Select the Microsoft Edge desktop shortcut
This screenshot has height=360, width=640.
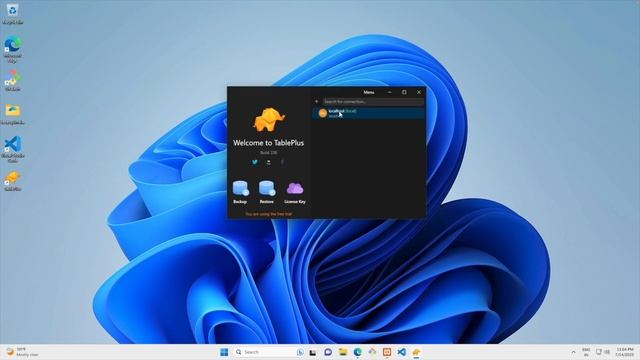coord(13,49)
